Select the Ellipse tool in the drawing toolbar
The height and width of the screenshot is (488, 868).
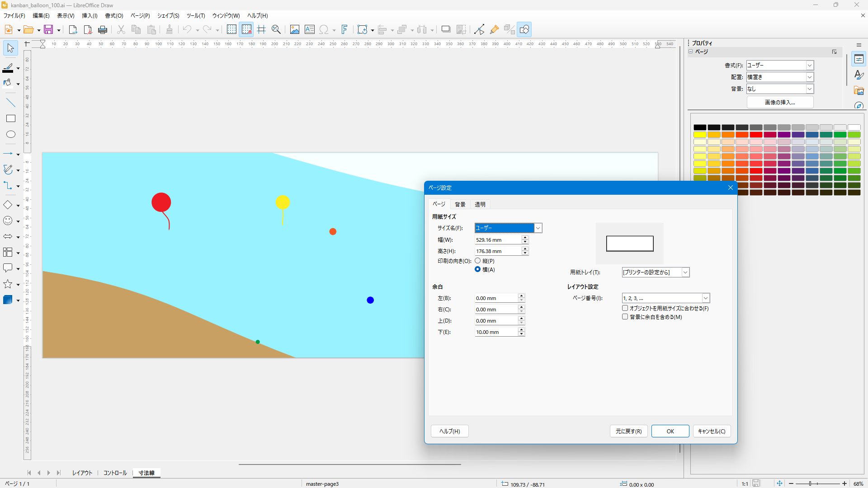[x=10, y=134]
